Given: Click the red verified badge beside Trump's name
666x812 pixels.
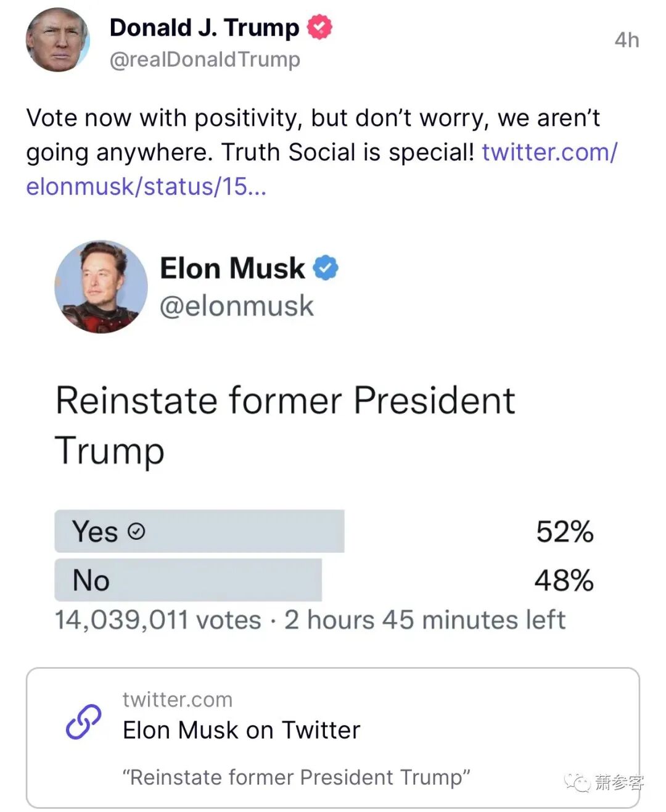Looking at the screenshot, I should click(x=319, y=28).
